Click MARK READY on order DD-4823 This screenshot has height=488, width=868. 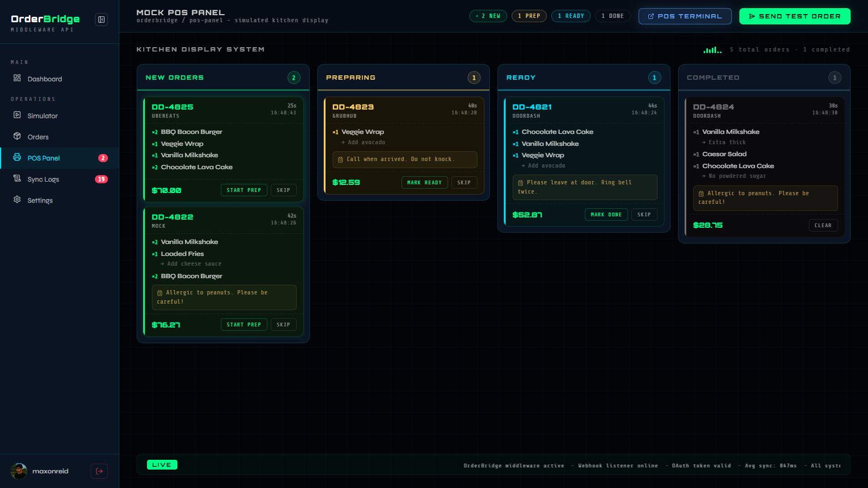coord(424,183)
